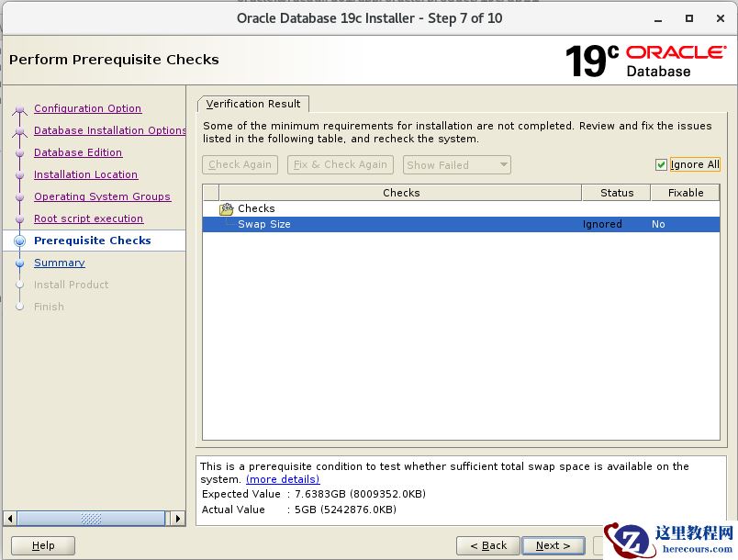Click the Checks column header
Image resolution: width=738 pixels, height=560 pixels.
point(400,193)
